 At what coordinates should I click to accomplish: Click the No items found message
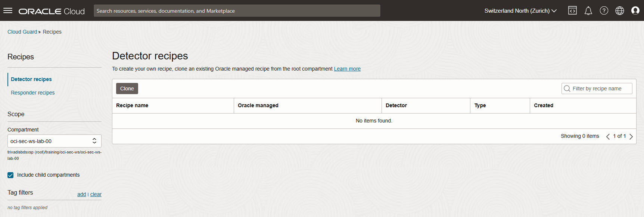[374, 121]
